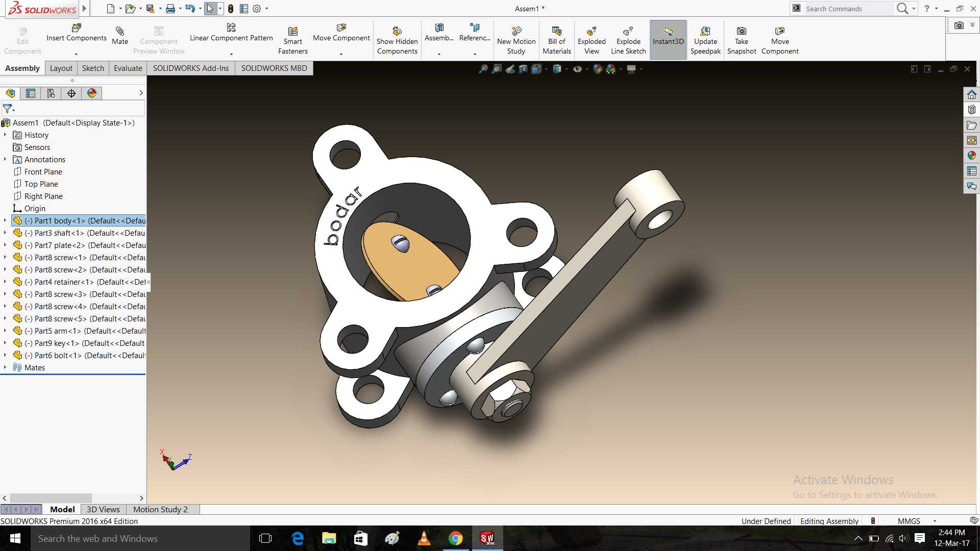Expand the Mates folder

5,367
